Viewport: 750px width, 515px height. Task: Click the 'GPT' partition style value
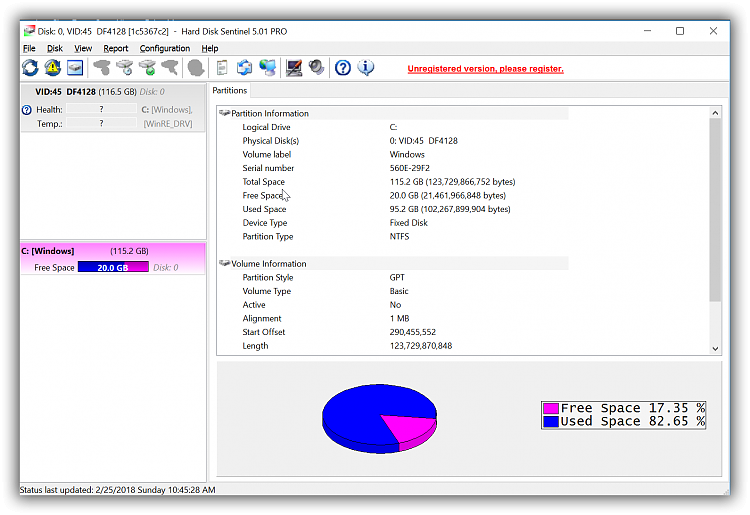(x=397, y=277)
